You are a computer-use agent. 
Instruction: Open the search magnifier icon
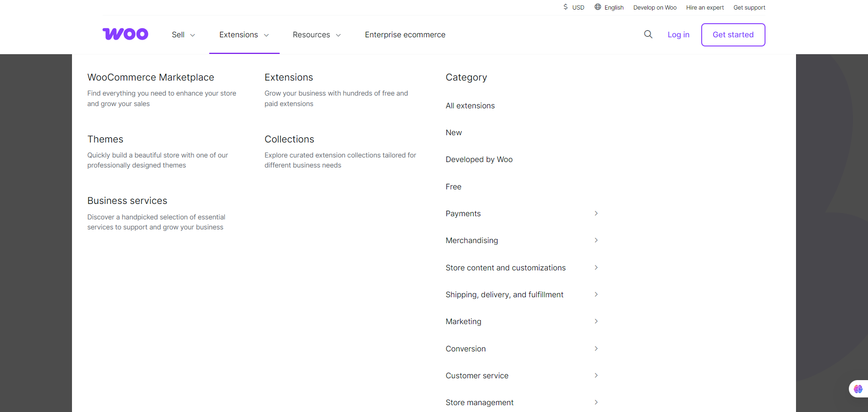pos(647,35)
